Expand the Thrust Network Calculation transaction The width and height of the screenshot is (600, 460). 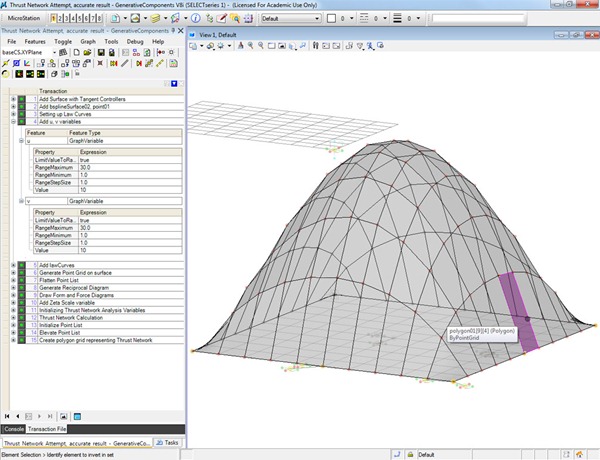tap(13, 317)
